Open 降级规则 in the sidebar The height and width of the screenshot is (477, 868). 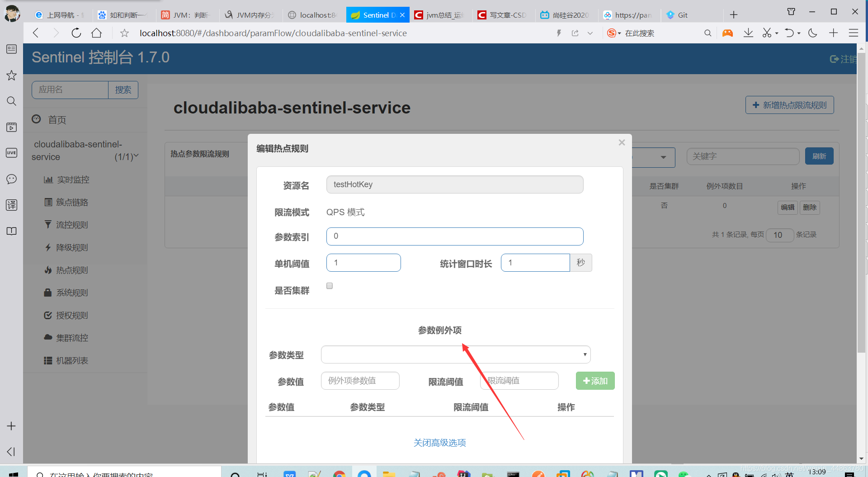tap(66, 247)
